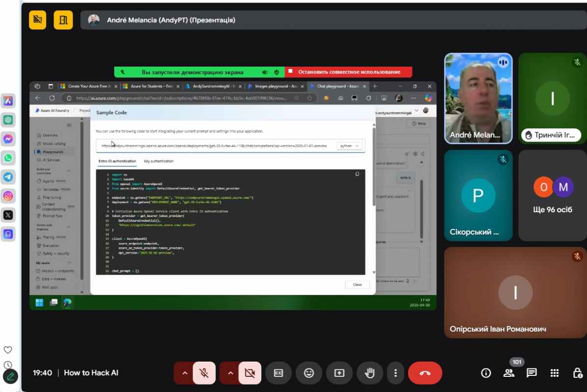Viewport: 587px width, 392px height.
Task: Raise your hand in the meeting
Action: [369, 373]
